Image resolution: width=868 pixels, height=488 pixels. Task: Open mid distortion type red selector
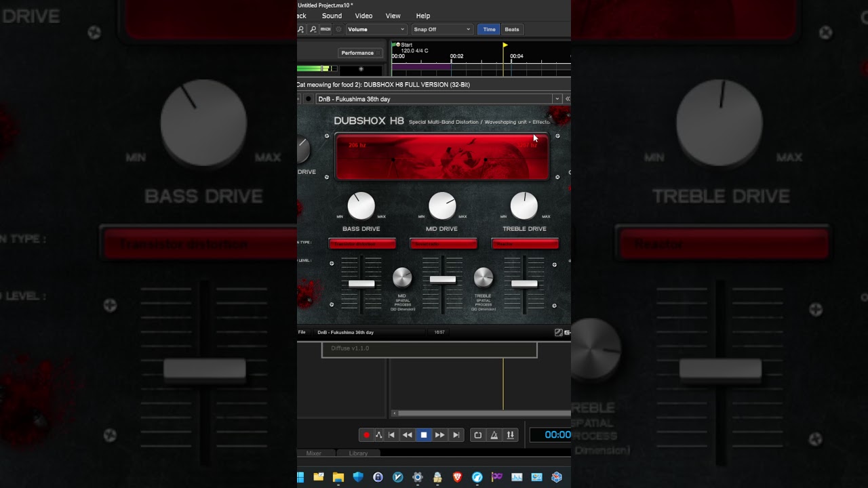[x=443, y=243]
